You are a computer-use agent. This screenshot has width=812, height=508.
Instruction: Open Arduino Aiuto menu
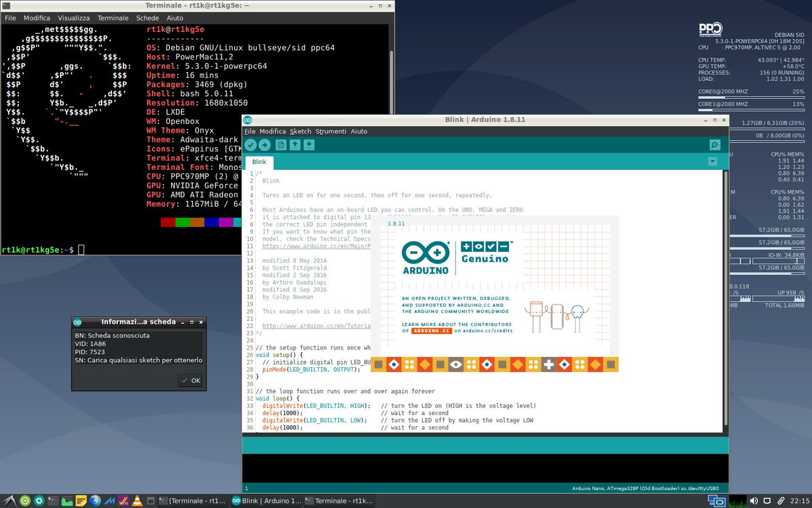(359, 131)
